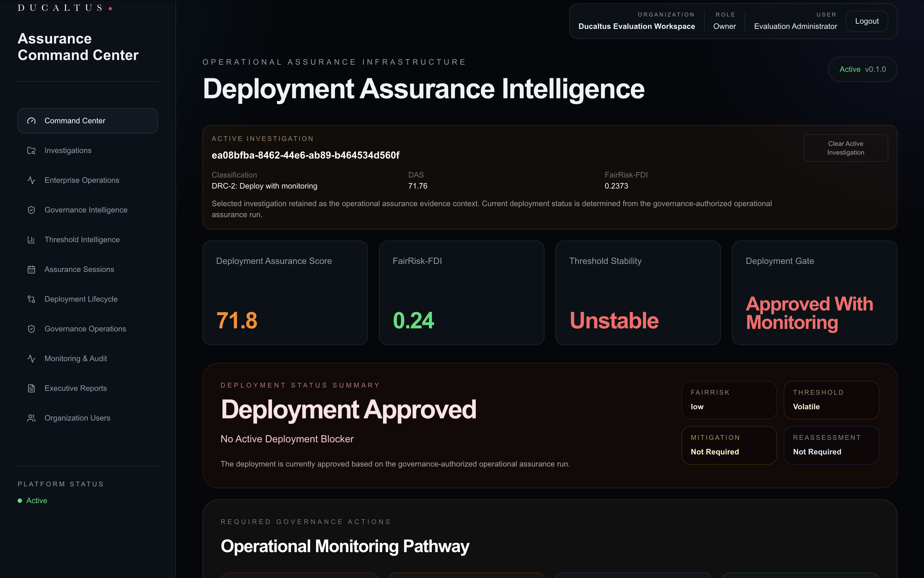The width and height of the screenshot is (924, 578).
Task: Click the FairRisk-FDI value 0.2373
Action: coord(616,186)
